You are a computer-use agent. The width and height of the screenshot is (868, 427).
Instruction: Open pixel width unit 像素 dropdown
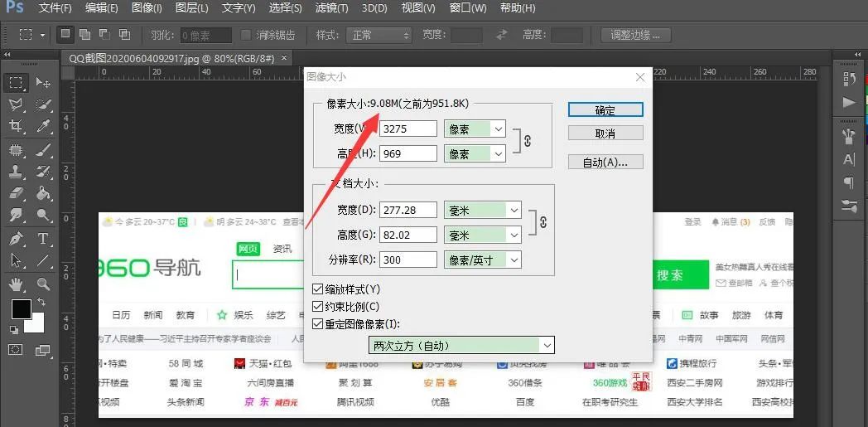(475, 129)
